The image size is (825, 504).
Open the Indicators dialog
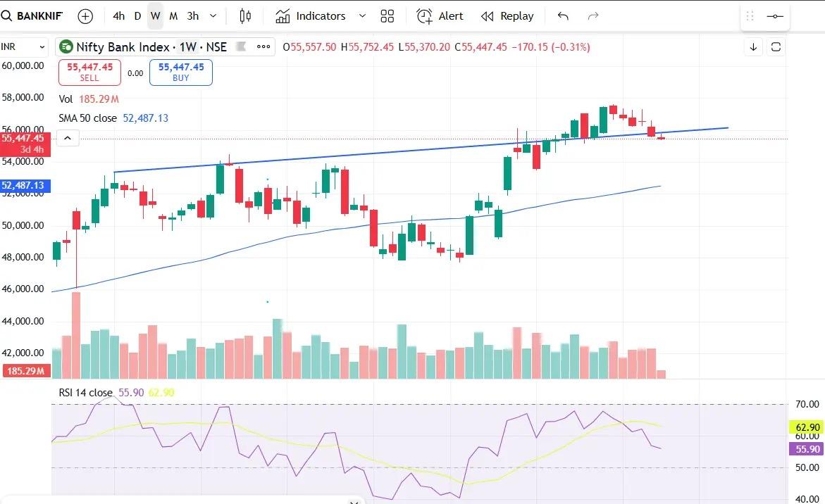point(311,15)
